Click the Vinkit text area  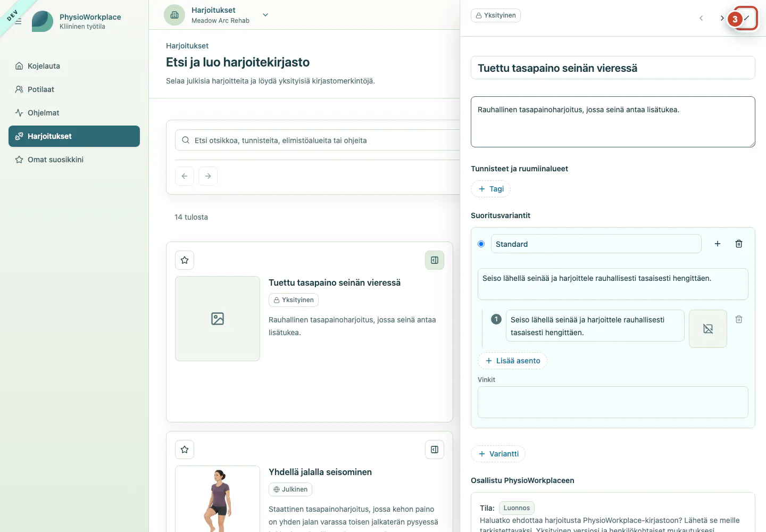pos(613,402)
